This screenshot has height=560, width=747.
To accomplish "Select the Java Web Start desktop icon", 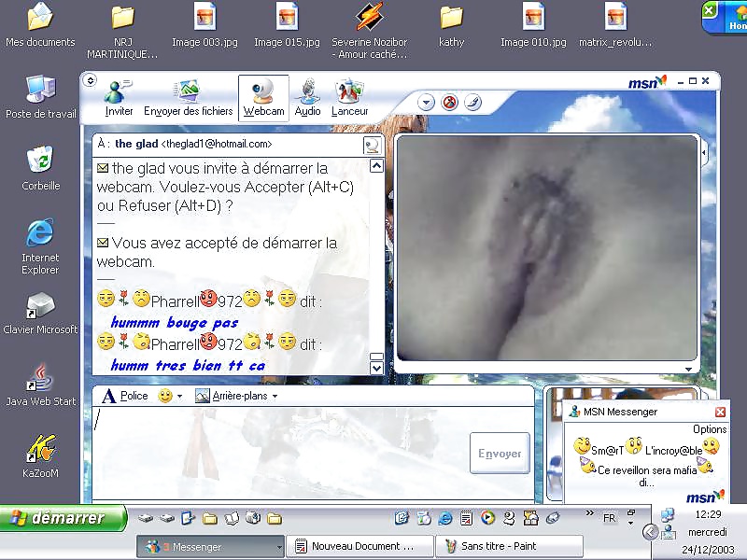I will (40, 383).
